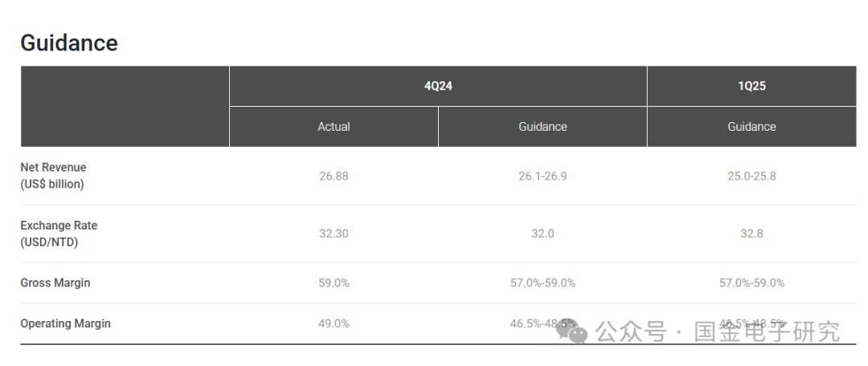This screenshot has height=366, width=868.
Task: Click the Guidance sub-header under 1Q25
Action: tap(751, 127)
